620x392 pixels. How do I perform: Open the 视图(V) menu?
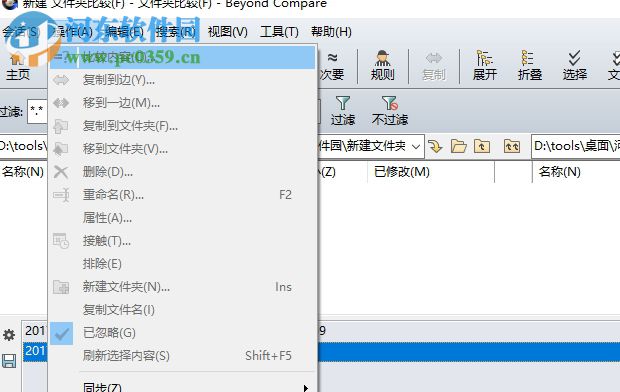point(228,32)
